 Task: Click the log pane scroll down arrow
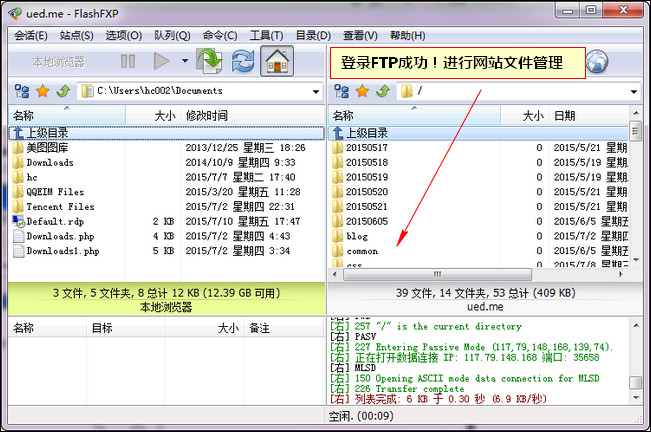[636, 398]
